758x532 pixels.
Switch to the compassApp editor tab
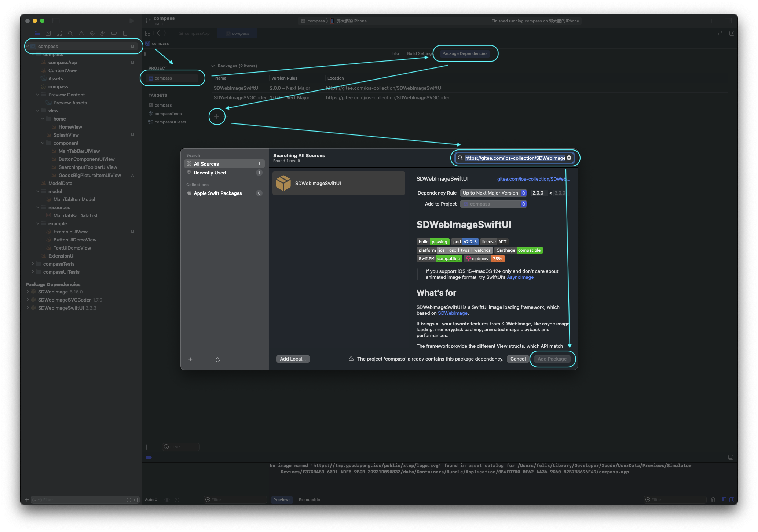(194, 33)
